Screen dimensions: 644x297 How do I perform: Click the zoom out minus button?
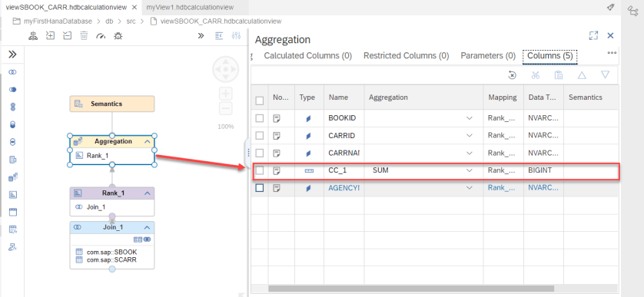[x=225, y=108]
